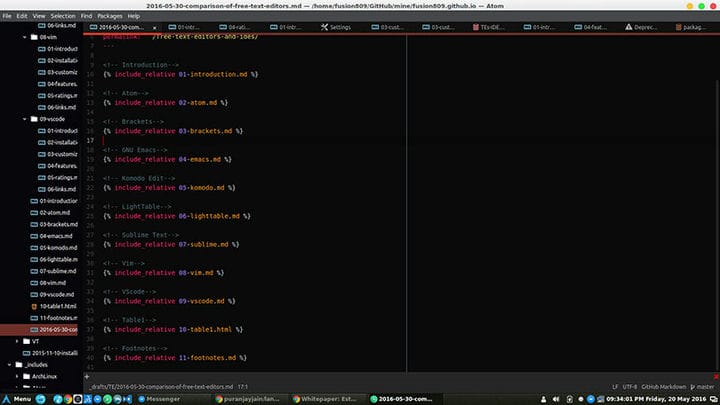Expand the ArchLinux folder arrow
Image resolution: width=720 pixels, height=405 pixels.
(x=17, y=377)
